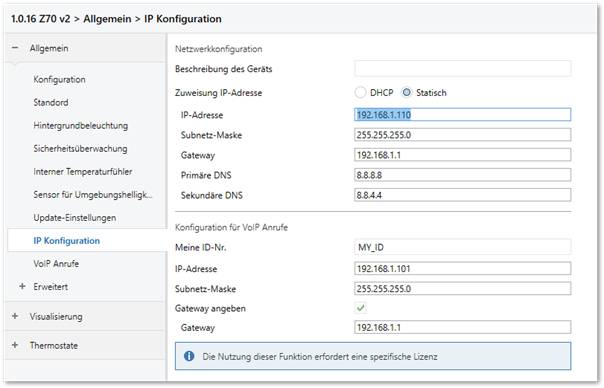Viewport: 604px width, 388px height.
Task: Expand the Thermostate section plus icon
Action: [x=15, y=345]
